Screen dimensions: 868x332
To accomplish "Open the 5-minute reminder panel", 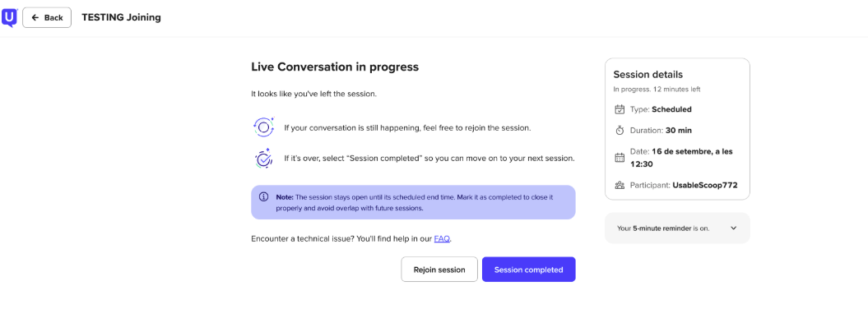I will click(677, 228).
